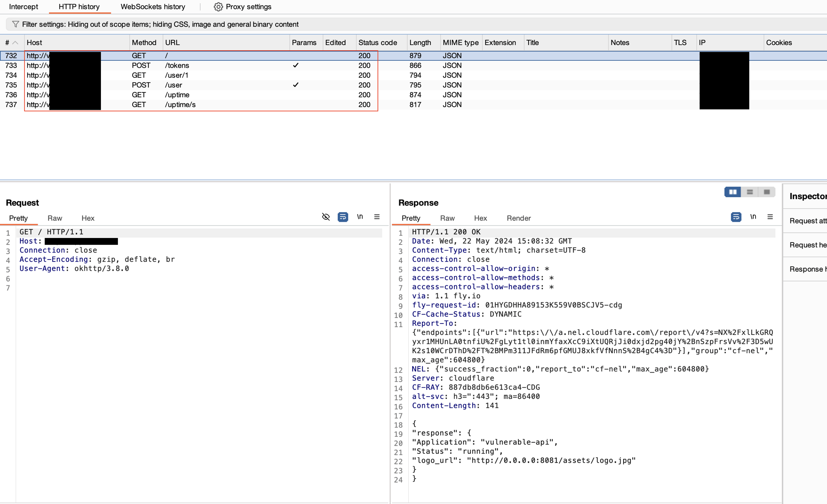View the Response in Render mode
The height and width of the screenshot is (504, 827).
pos(518,218)
